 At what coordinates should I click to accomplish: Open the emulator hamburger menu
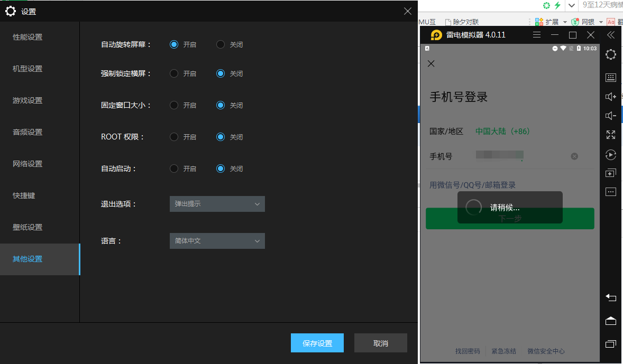[537, 35]
